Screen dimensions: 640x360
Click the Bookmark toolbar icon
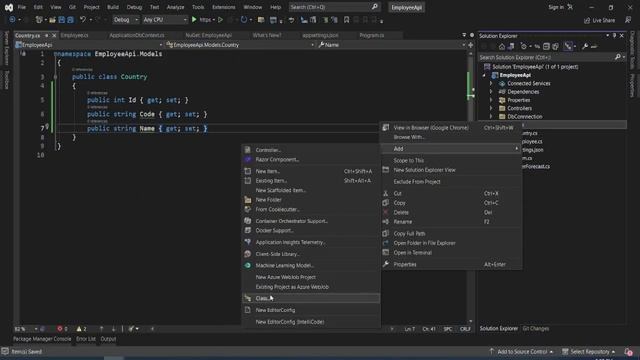tap(347, 20)
